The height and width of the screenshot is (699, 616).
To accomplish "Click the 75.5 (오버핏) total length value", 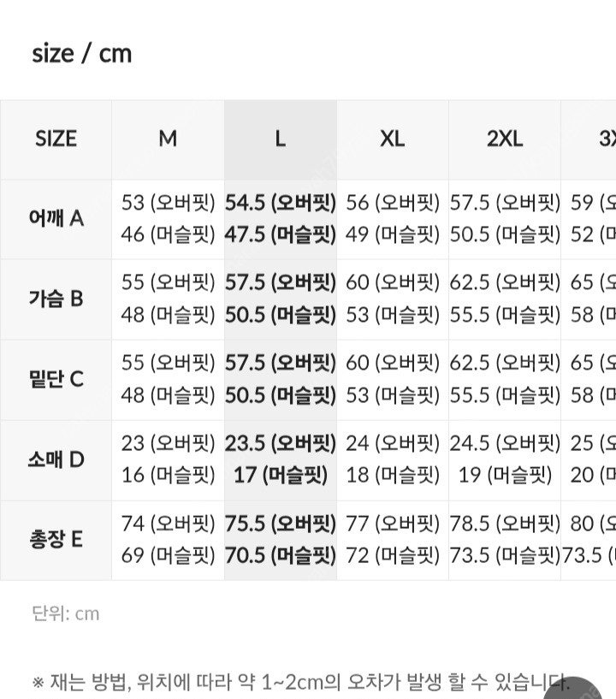I will tap(280, 524).
